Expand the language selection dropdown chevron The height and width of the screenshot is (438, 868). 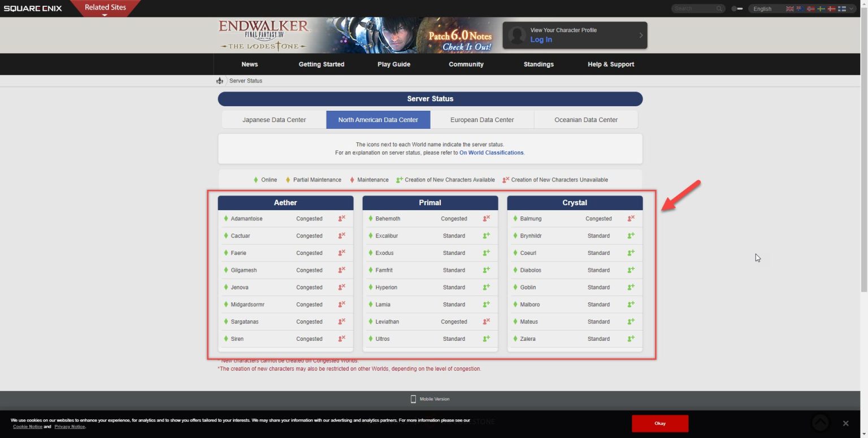(x=852, y=8)
